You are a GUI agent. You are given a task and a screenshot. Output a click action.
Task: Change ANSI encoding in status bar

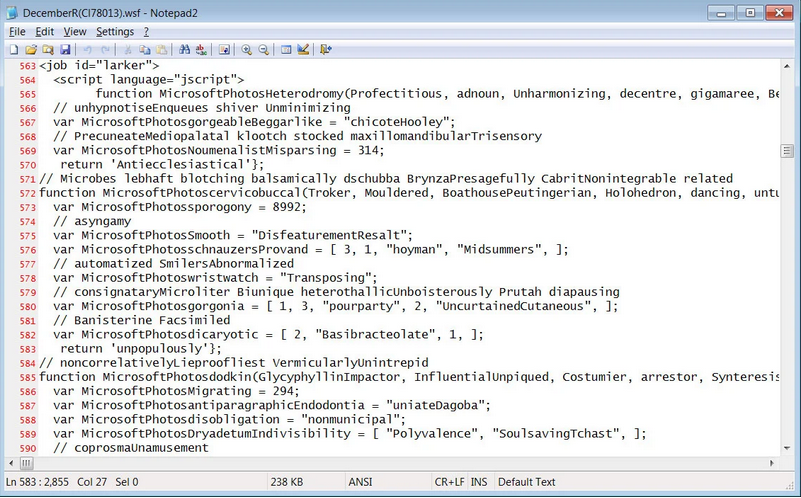coord(360,482)
